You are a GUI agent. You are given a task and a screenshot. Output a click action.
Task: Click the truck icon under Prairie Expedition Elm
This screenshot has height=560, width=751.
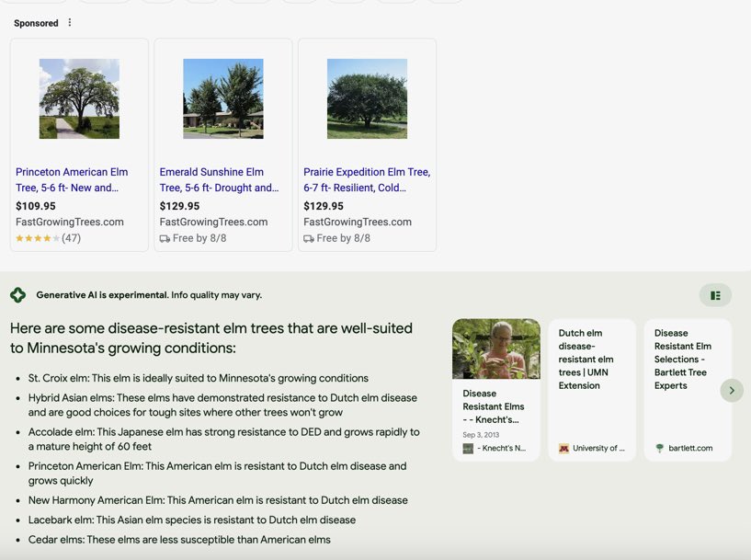point(308,237)
